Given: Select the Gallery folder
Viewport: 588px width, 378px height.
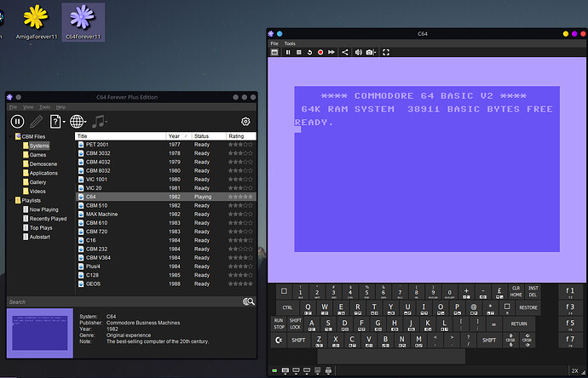Looking at the screenshot, I should [x=34, y=182].
